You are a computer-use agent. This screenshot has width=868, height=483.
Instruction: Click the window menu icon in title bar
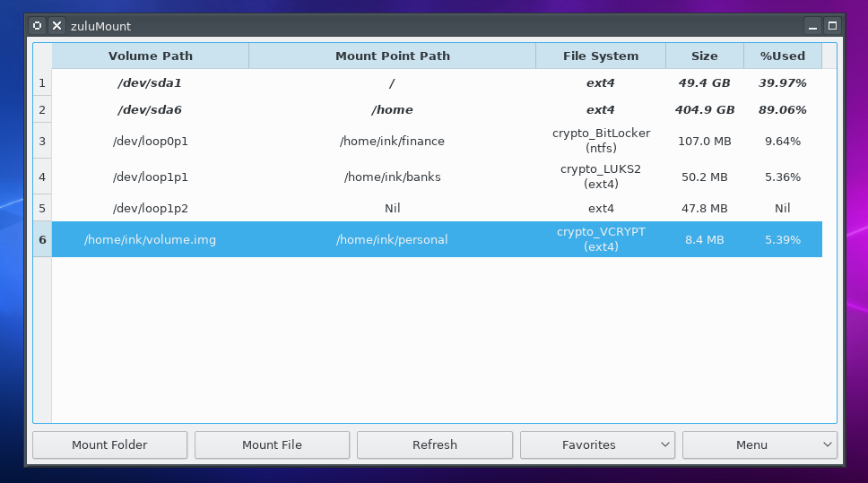click(x=37, y=26)
